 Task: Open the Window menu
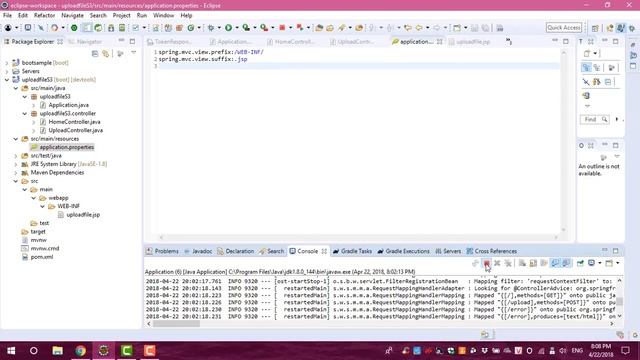163,16
